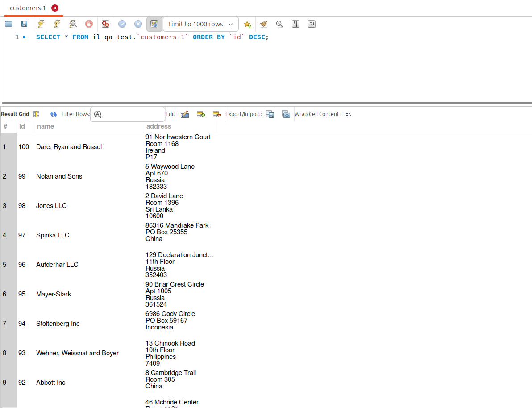Execute the query with the lightning bolt
Screen dimensions: 532x408
click(x=41, y=24)
